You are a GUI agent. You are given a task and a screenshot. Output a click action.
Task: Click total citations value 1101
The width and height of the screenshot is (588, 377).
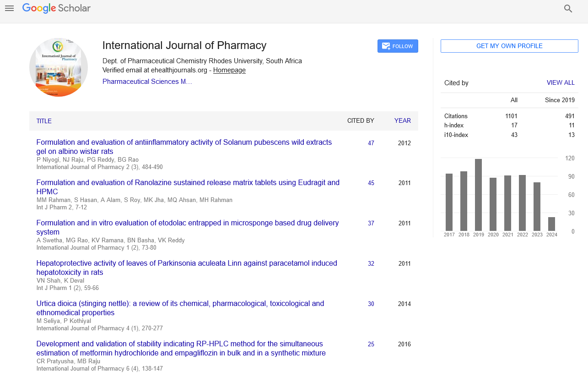pos(511,116)
